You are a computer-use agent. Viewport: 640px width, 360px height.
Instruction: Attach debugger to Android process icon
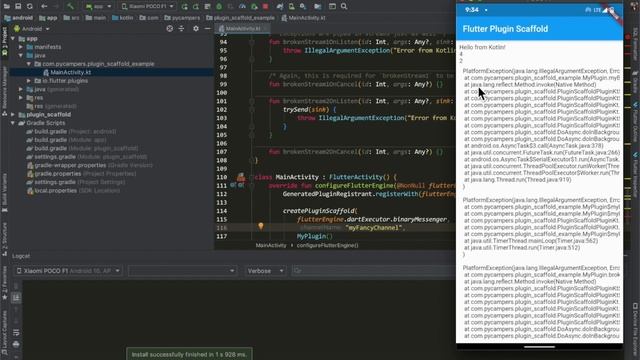254,6
